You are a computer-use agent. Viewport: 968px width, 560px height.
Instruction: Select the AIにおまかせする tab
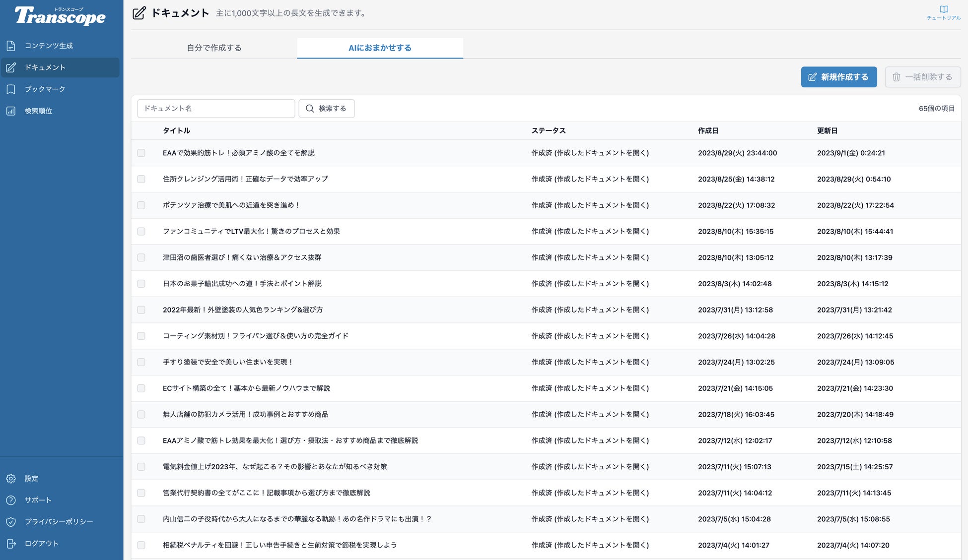(x=380, y=48)
